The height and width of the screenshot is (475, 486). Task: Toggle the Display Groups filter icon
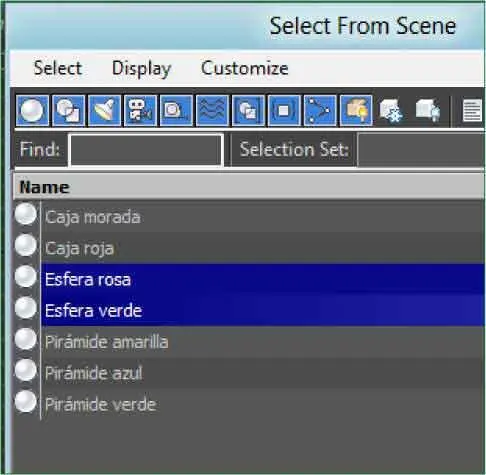[x=248, y=111]
